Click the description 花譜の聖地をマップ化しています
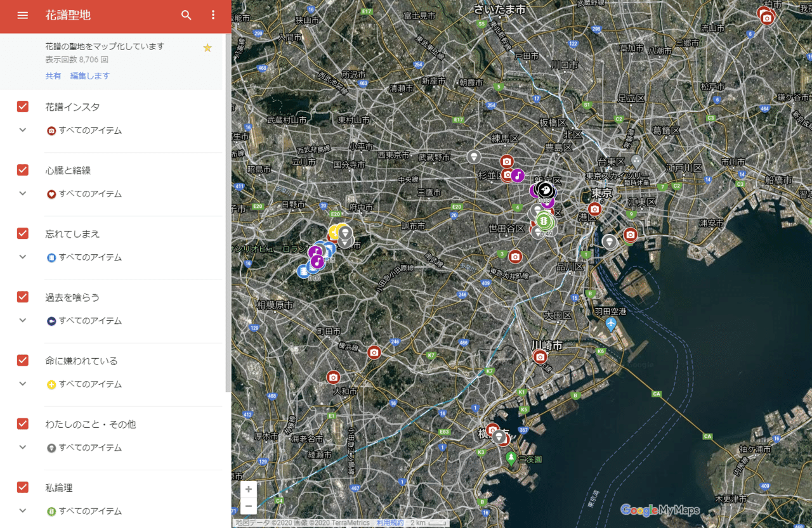The height and width of the screenshot is (528, 812). pyautogui.click(x=105, y=46)
